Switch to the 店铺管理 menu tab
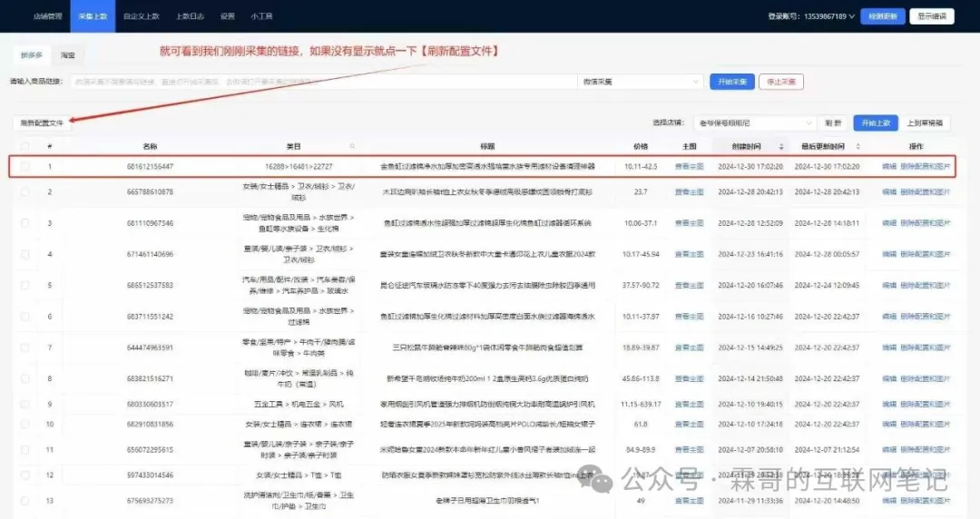 [x=48, y=16]
